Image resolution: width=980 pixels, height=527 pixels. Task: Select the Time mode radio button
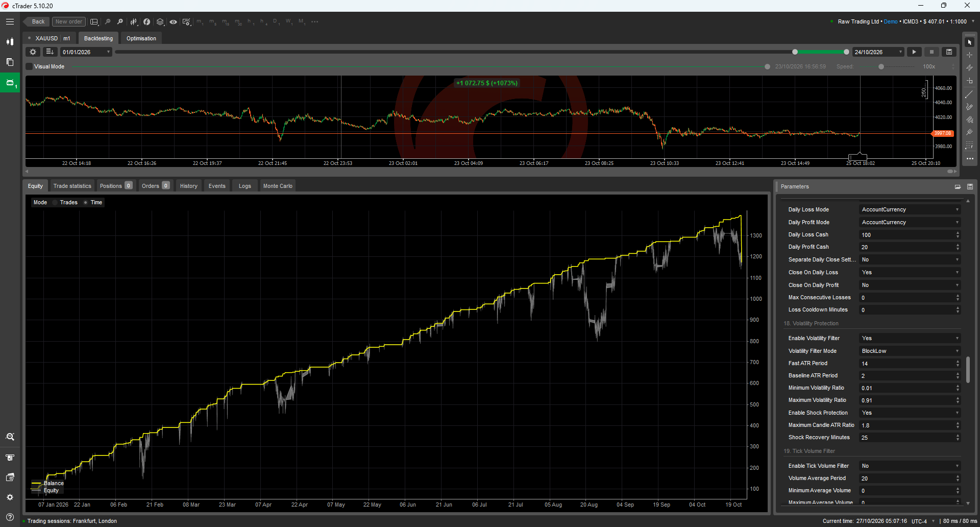(85, 203)
